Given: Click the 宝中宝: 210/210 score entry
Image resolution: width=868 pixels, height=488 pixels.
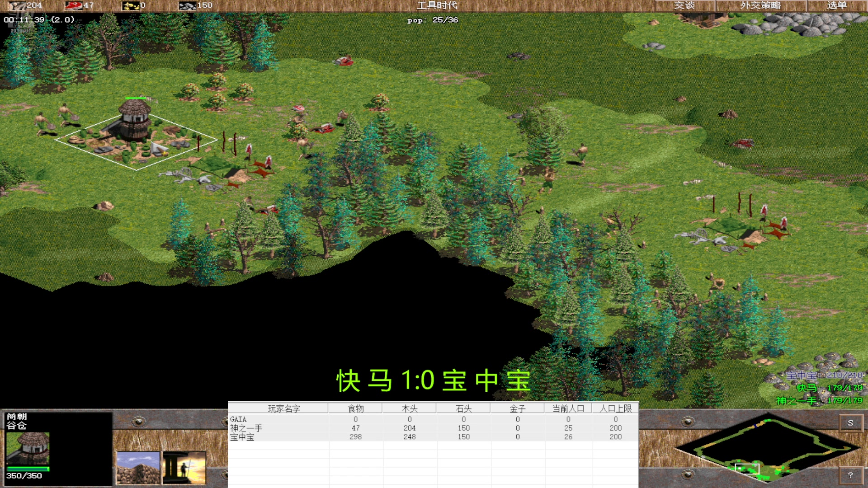Looking at the screenshot, I should (824, 375).
